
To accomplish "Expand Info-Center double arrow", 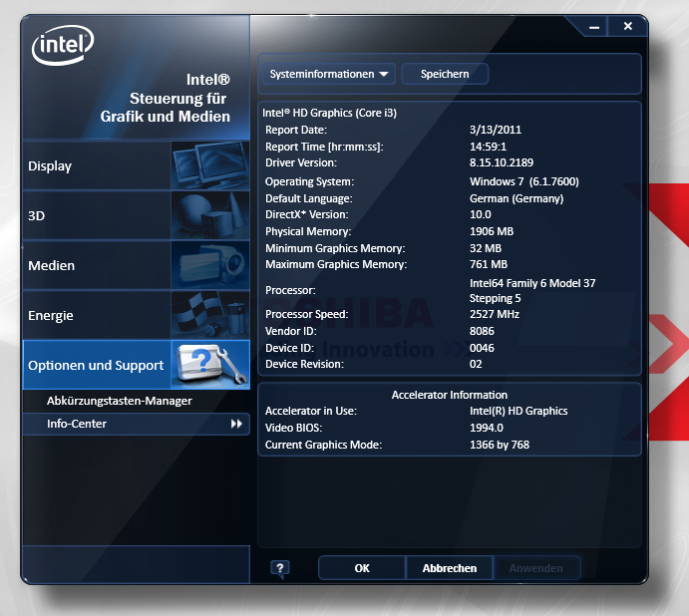I will [236, 424].
